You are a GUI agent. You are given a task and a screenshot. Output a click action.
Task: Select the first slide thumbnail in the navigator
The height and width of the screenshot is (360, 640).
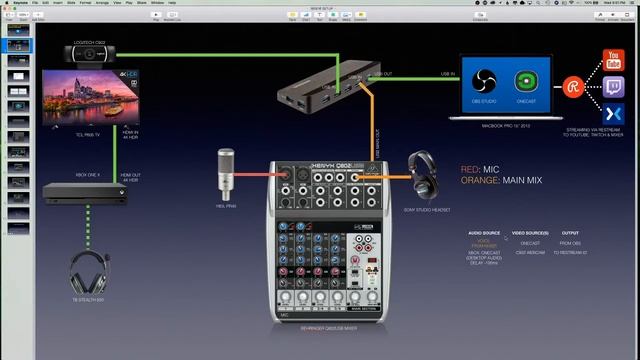[x=18, y=30]
